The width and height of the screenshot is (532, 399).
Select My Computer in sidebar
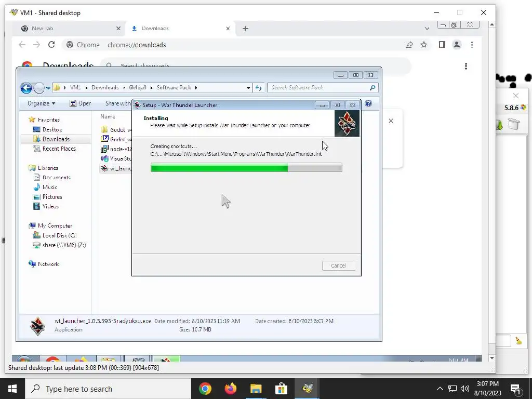point(55,225)
